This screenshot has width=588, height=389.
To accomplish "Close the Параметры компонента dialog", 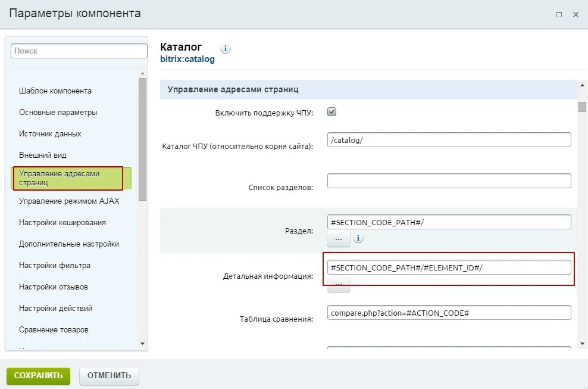I will click(576, 15).
